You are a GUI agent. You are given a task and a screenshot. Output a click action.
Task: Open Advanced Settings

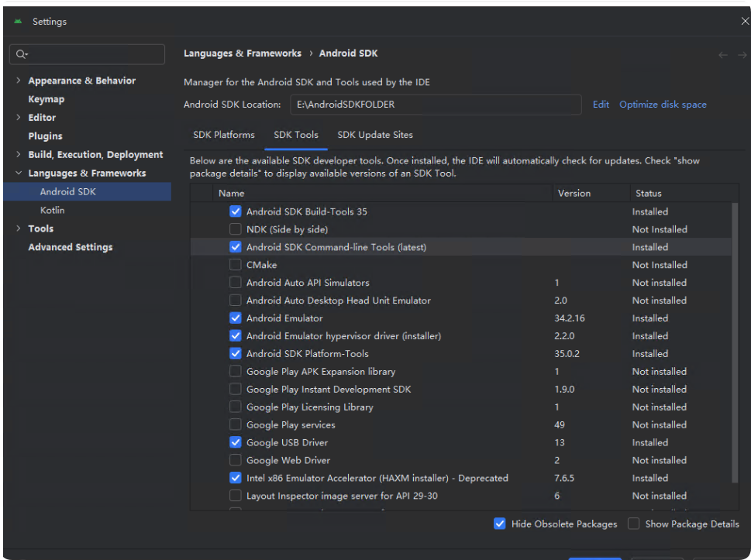(71, 247)
